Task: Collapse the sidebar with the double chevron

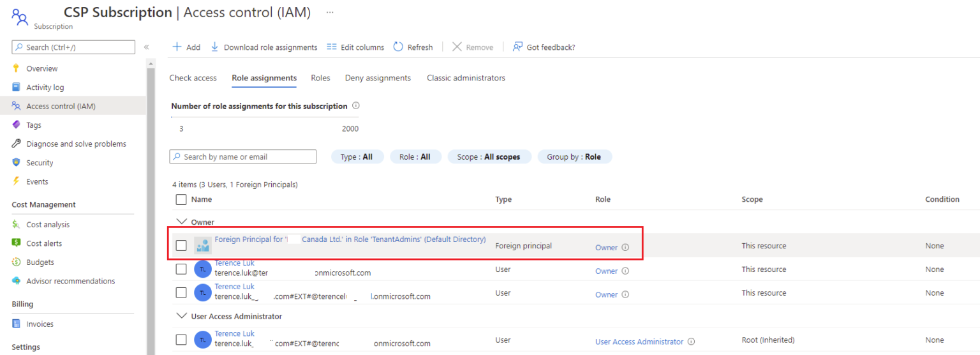Action: [146, 47]
